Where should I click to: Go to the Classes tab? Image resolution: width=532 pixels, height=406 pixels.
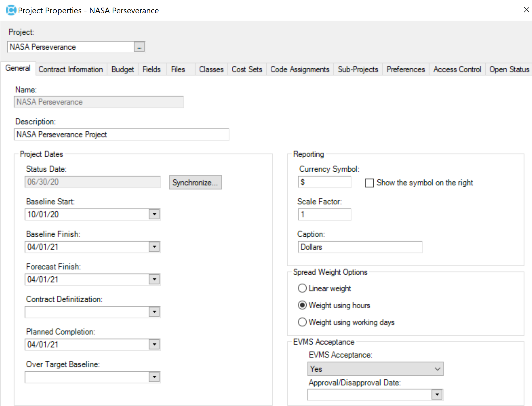211,69
